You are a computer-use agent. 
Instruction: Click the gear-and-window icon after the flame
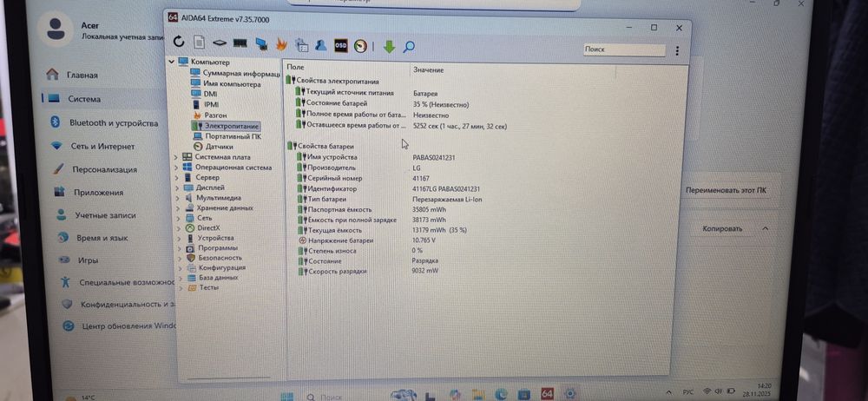pyautogui.click(x=302, y=44)
